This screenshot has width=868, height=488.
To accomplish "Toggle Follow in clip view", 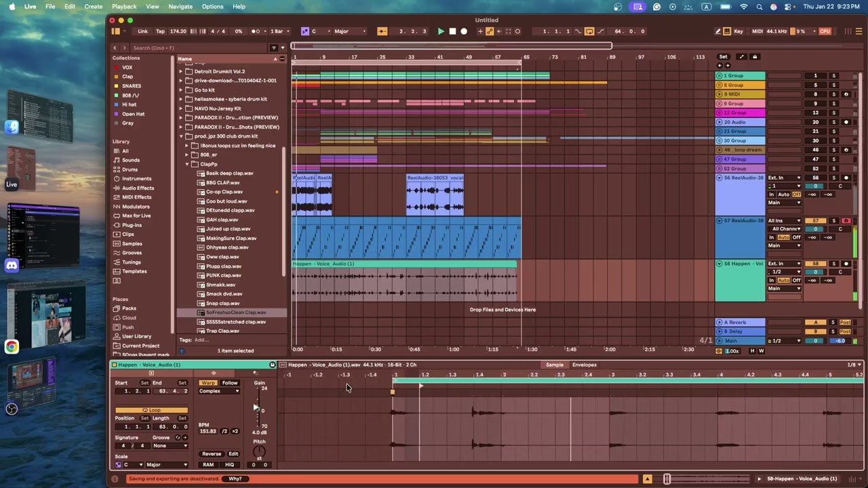I will click(230, 383).
